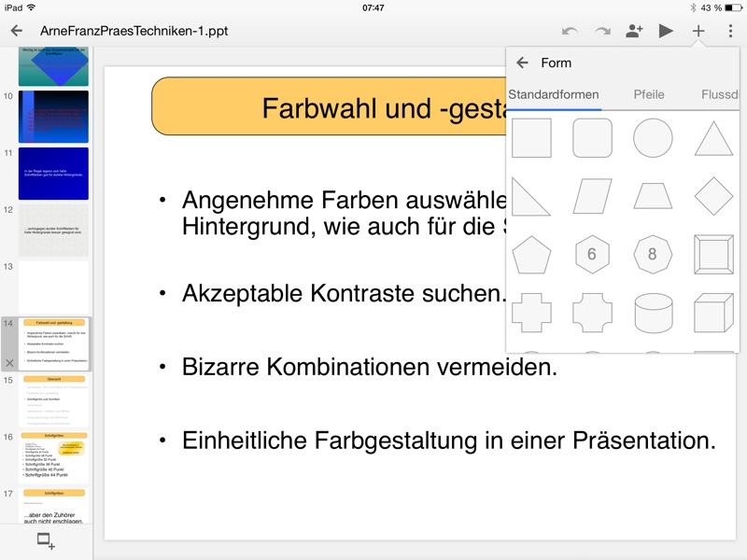This screenshot has width=747, height=560.
Task: Go back from the presentation file
Action: coord(16,31)
